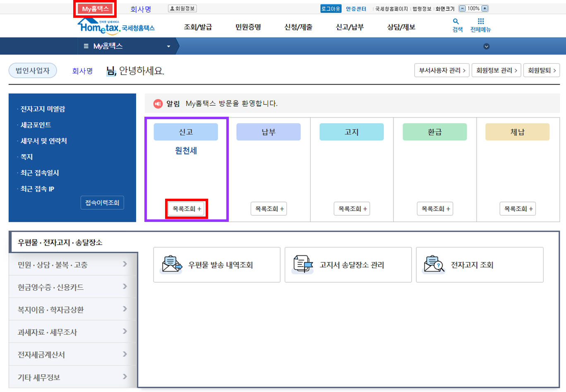
Task: Increase screen size with plus icon
Action: pos(485,9)
